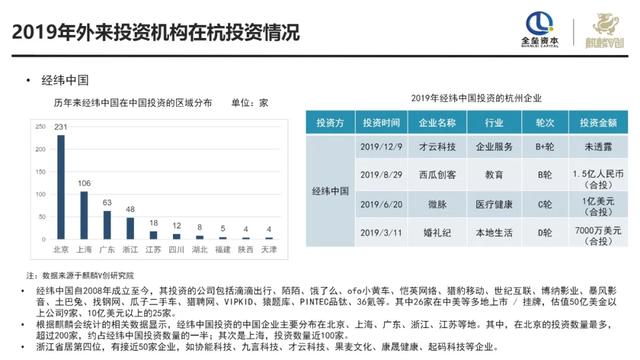Click the gold Qilin dragon logo
Image resolution: width=640 pixels, height=360 pixels.
click(x=605, y=31)
